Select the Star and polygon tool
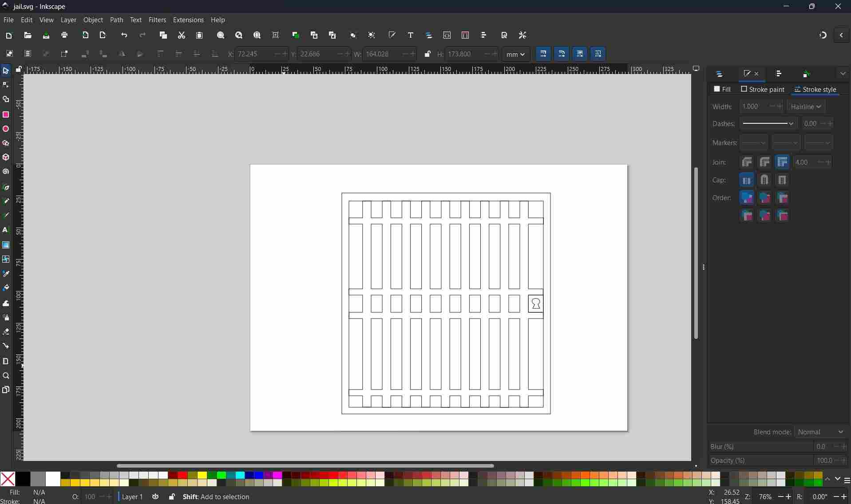The image size is (851, 504). pyautogui.click(x=6, y=143)
